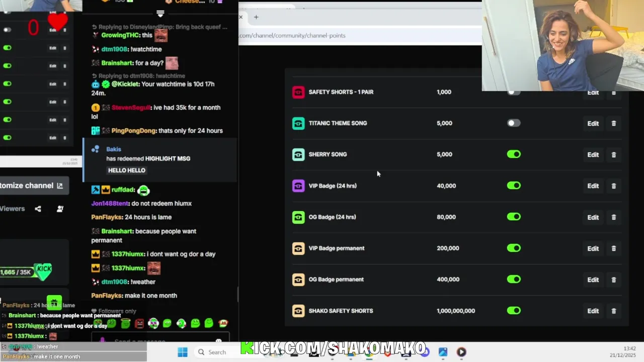
Task: Enable the TITANIC THEME SONG reward toggle
Action: (x=514, y=123)
